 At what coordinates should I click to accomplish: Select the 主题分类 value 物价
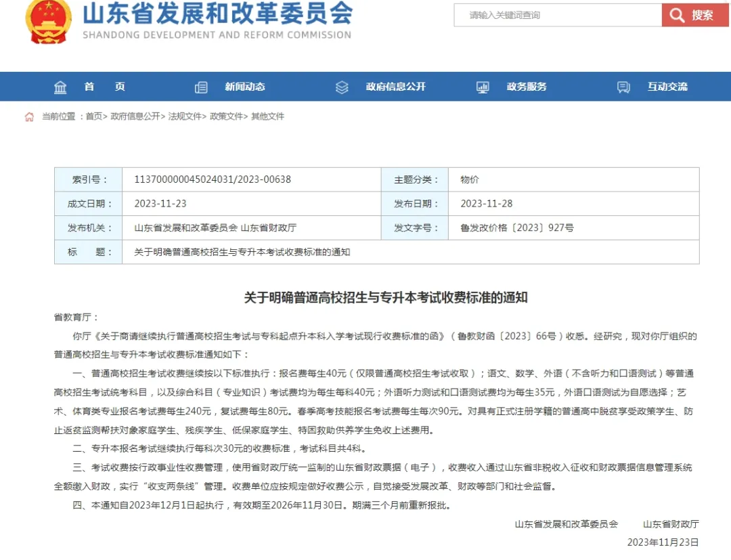point(470,179)
